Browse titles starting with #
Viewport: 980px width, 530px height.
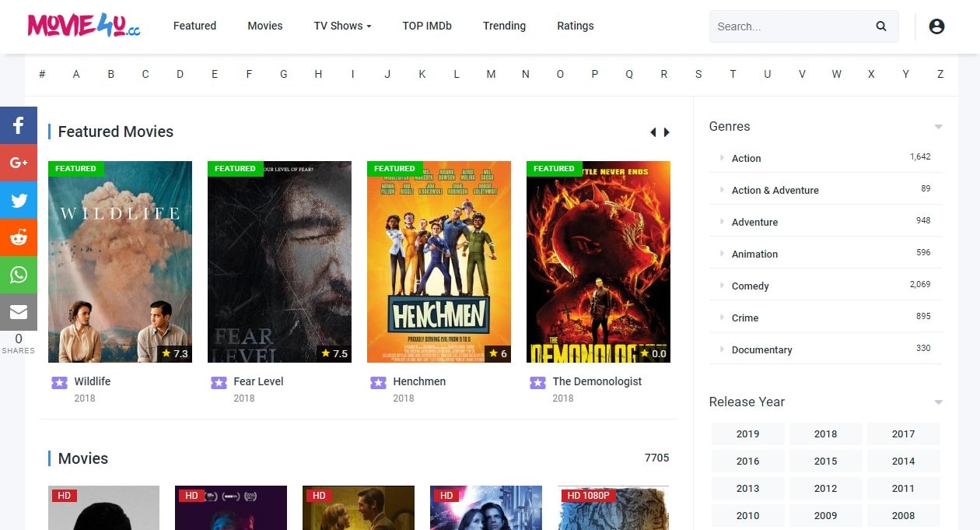coord(42,74)
